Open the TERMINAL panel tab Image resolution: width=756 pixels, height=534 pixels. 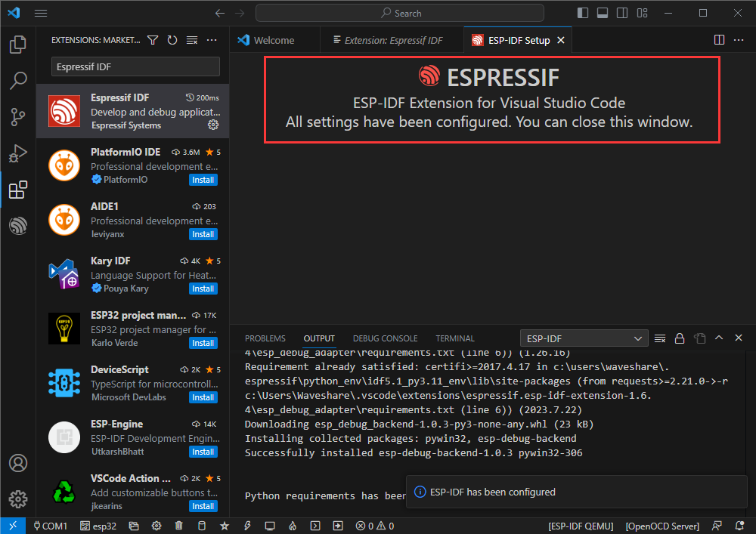coord(455,338)
